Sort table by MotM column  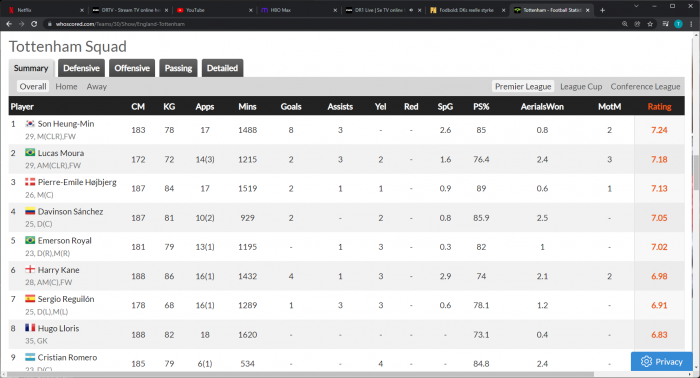pyautogui.click(x=609, y=107)
